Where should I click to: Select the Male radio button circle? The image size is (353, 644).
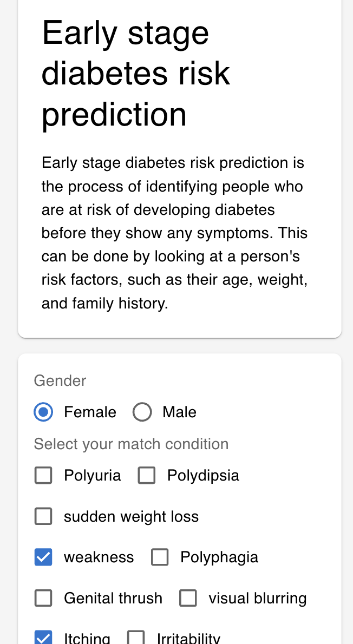click(142, 412)
